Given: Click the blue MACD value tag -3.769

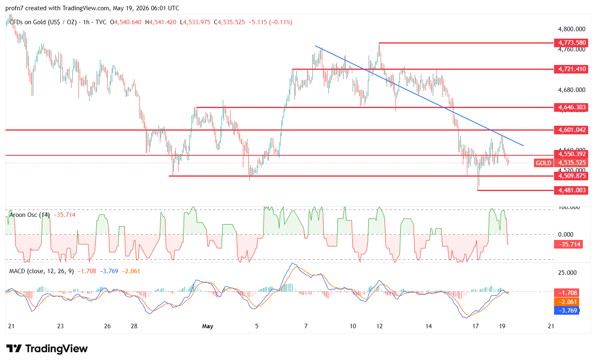Looking at the screenshot, I should (567, 311).
